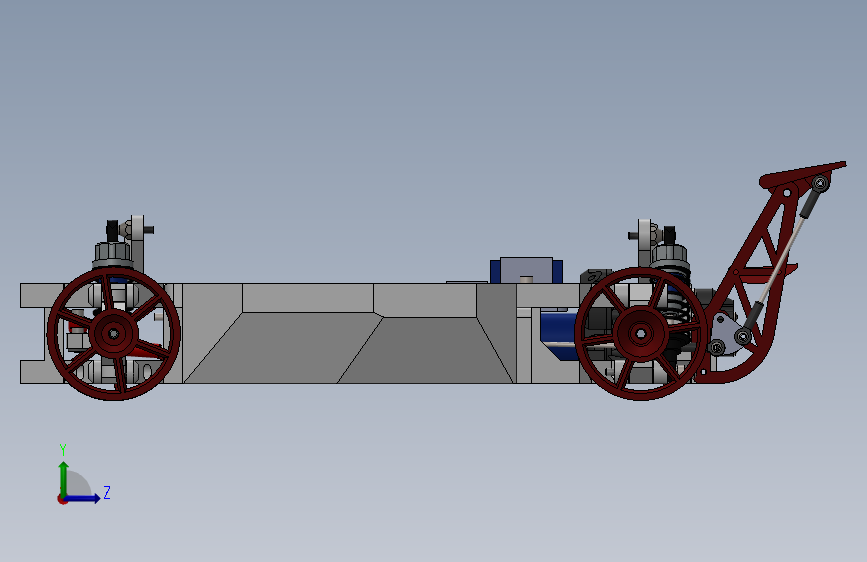Select the shock absorber cap above the left wheel
This screenshot has height=562, width=867.
[x=113, y=253]
